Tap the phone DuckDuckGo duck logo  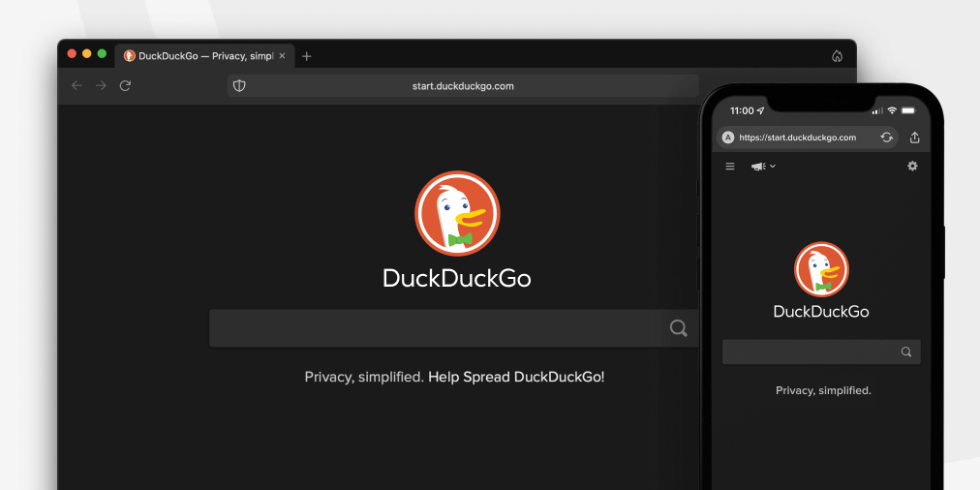tap(821, 269)
